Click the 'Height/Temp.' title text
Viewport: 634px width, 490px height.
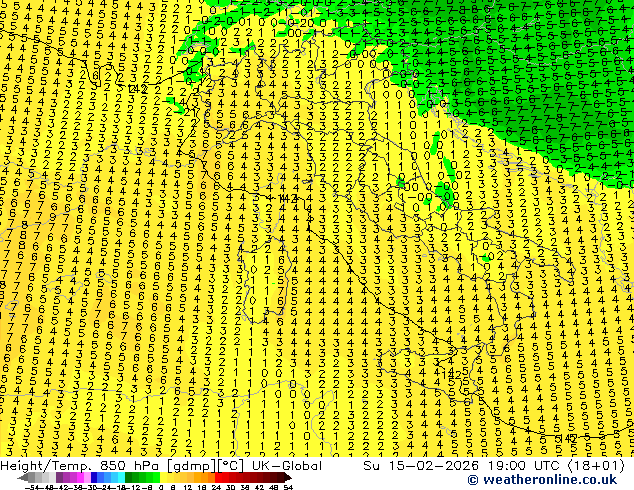click(48, 466)
